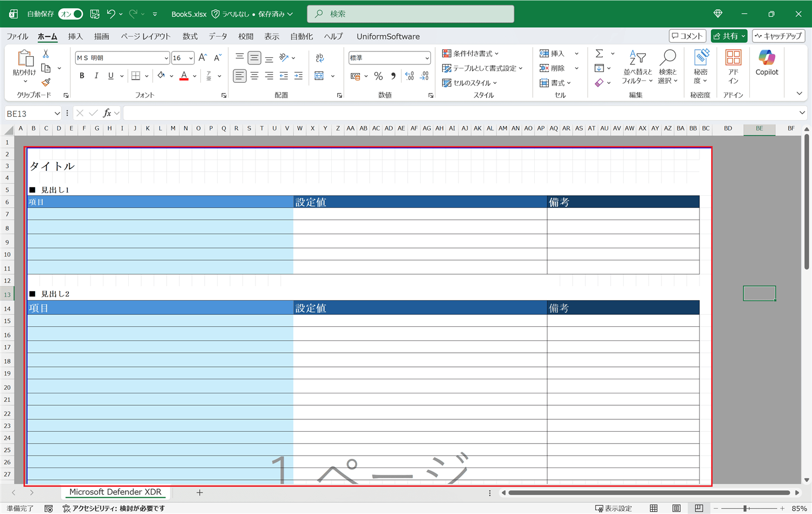Click the AutoSum sigma icon
The height and width of the screenshot is (514, 812).
pos(599,54)
